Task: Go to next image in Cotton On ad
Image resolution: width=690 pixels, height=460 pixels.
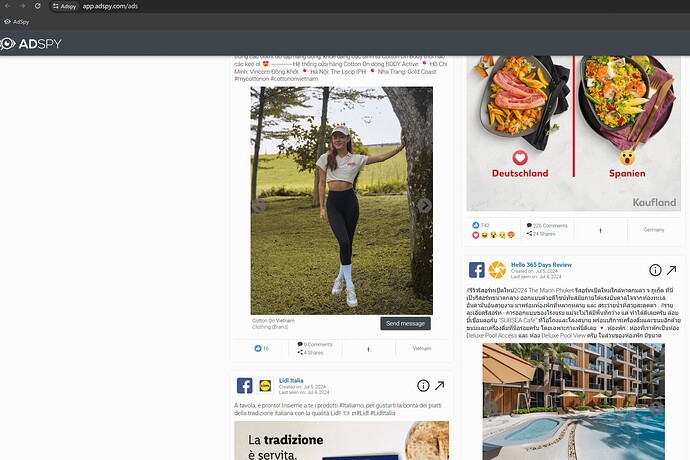Action: coord(424,205)
